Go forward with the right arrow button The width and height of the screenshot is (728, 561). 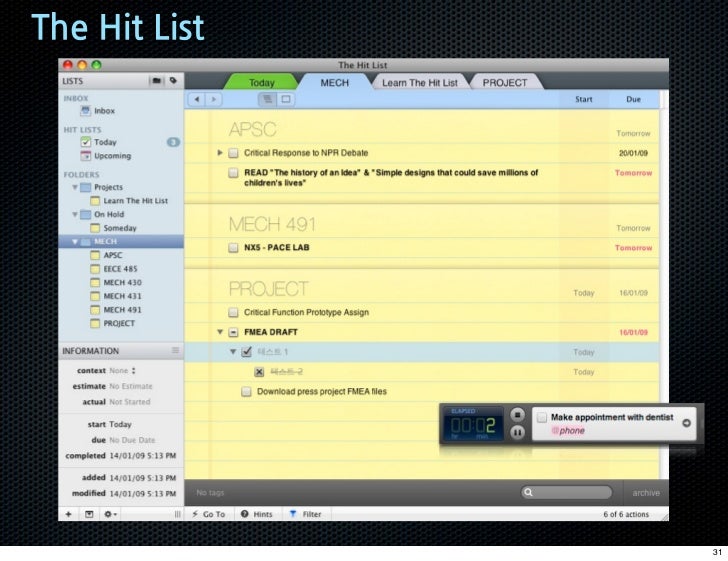click(x=214, y=99)
